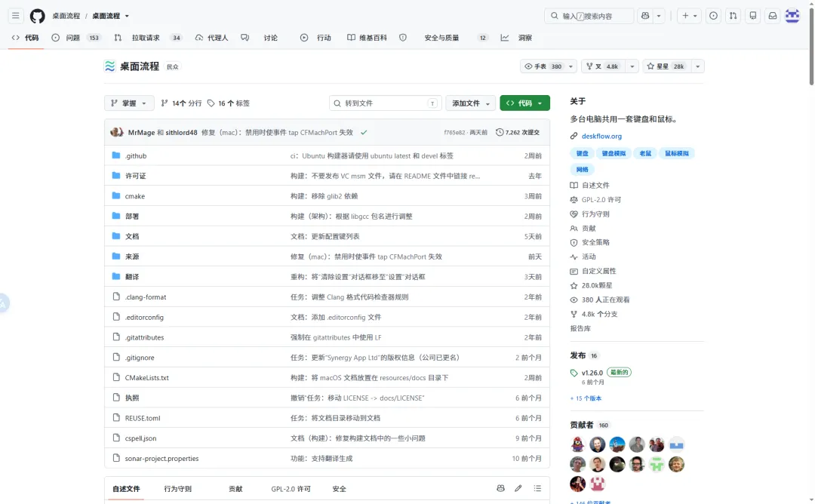Focus the header search box
The image size is (815, 504).
tap(589, 16)
